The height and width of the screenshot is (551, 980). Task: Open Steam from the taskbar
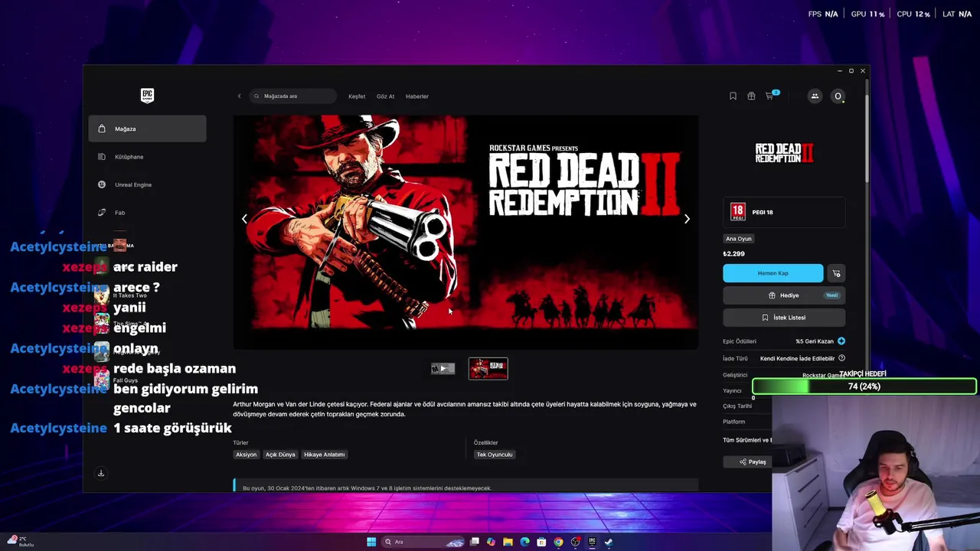coord(609,542)
